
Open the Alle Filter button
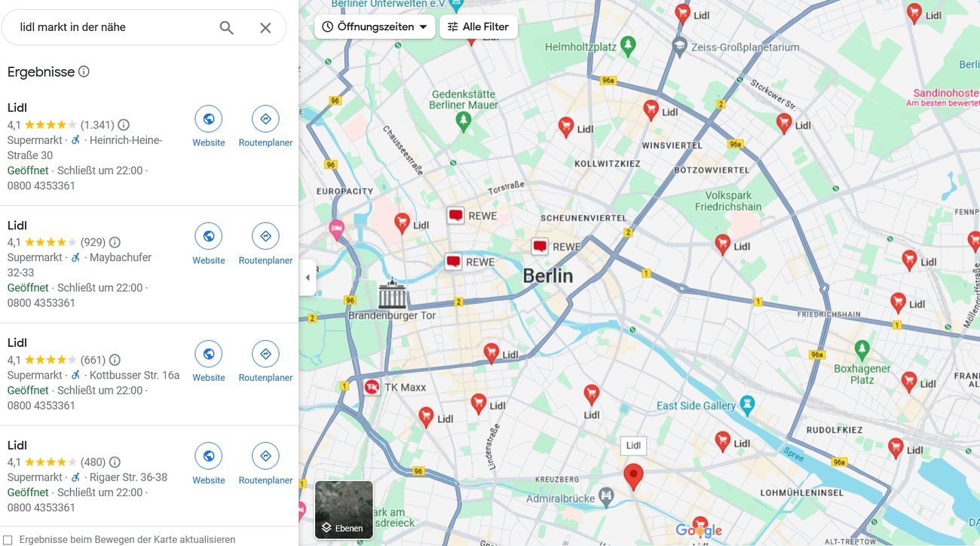479,26
